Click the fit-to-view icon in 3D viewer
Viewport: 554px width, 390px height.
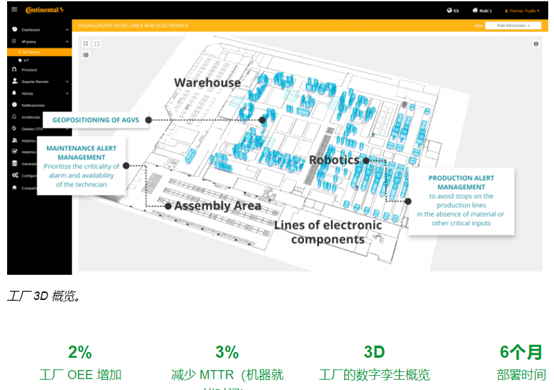86,43
